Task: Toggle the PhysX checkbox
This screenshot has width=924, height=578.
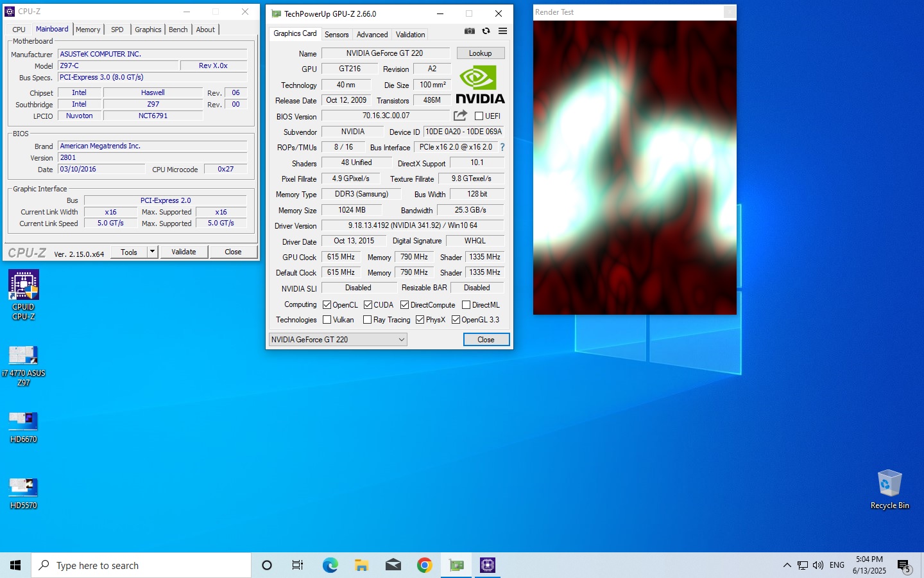Action: pyautogui.click(x=420, y=320)
